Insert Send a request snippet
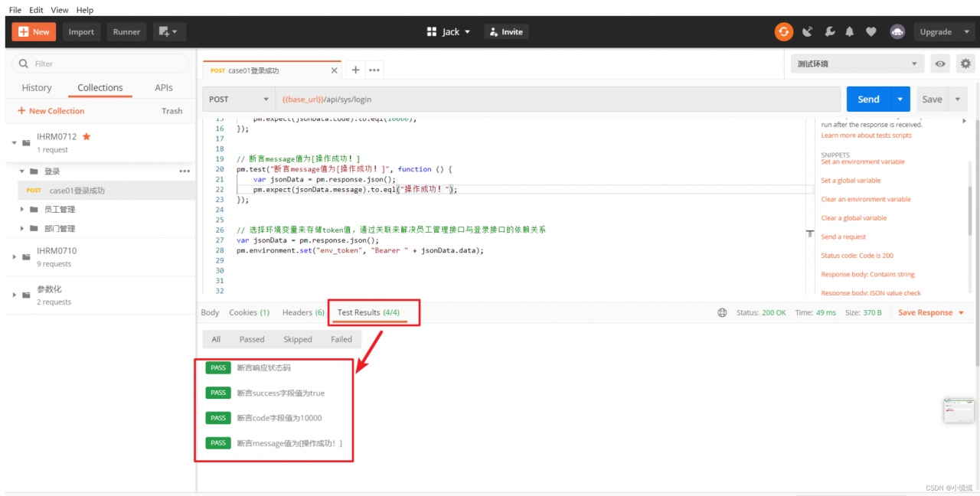Image resolution: width=980 pixels, height=496 pixels. point(844,237)
